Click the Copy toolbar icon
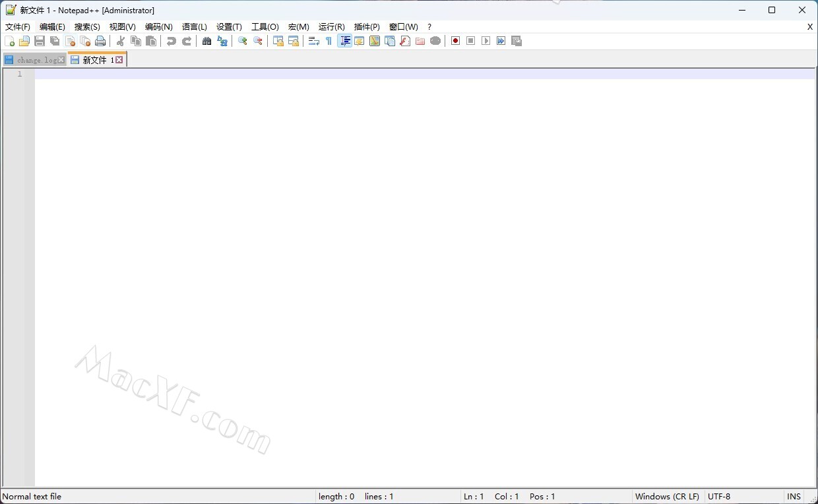The height and width of the screenshot is (504, 818). (136, 41)
